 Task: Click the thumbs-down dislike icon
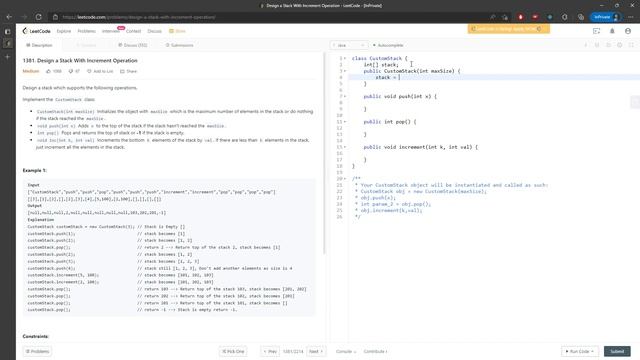71,71
